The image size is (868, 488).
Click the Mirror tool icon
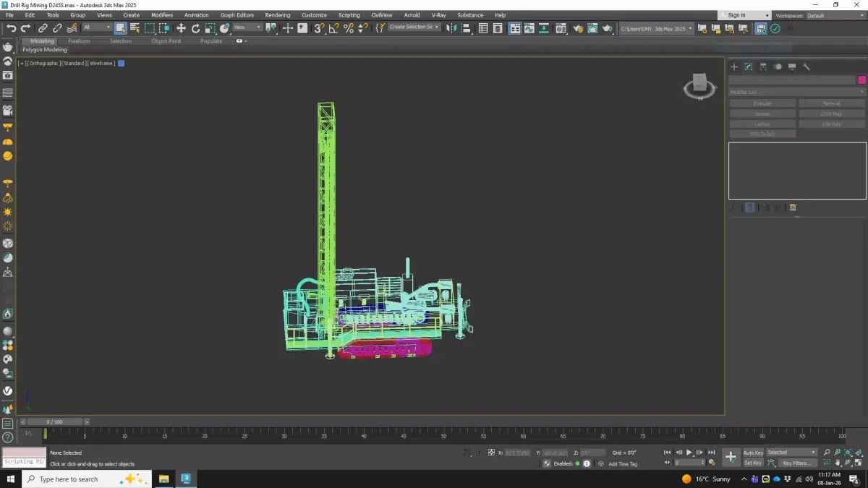tap(451, 28)
